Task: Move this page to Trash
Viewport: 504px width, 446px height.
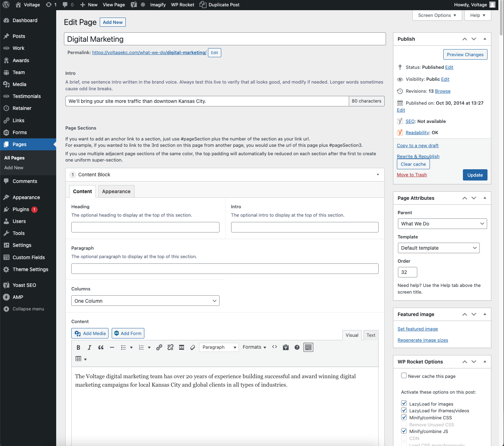Action: click(412, 175)
